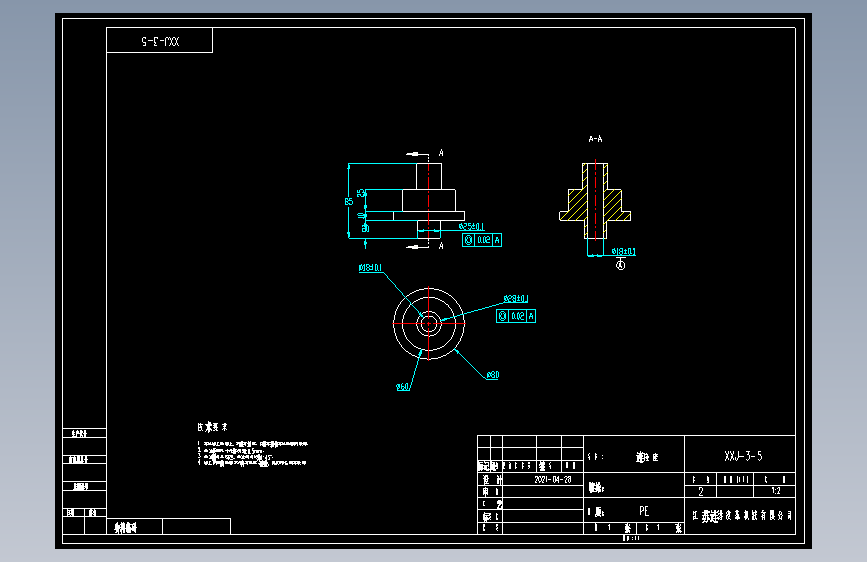Viewport: 867px width, 562px height.
Task: Click the red center mark of the plan view circles
Action: (429, 324)
